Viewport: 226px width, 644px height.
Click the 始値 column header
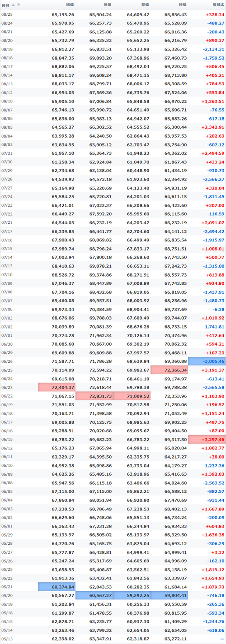coord(70,5)
